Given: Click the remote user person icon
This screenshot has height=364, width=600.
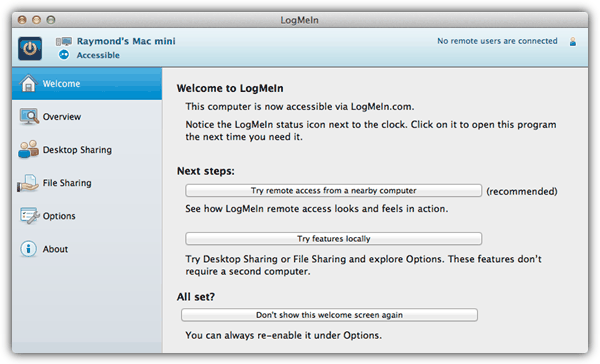Looking at the screenshot, I should [572, 42].
